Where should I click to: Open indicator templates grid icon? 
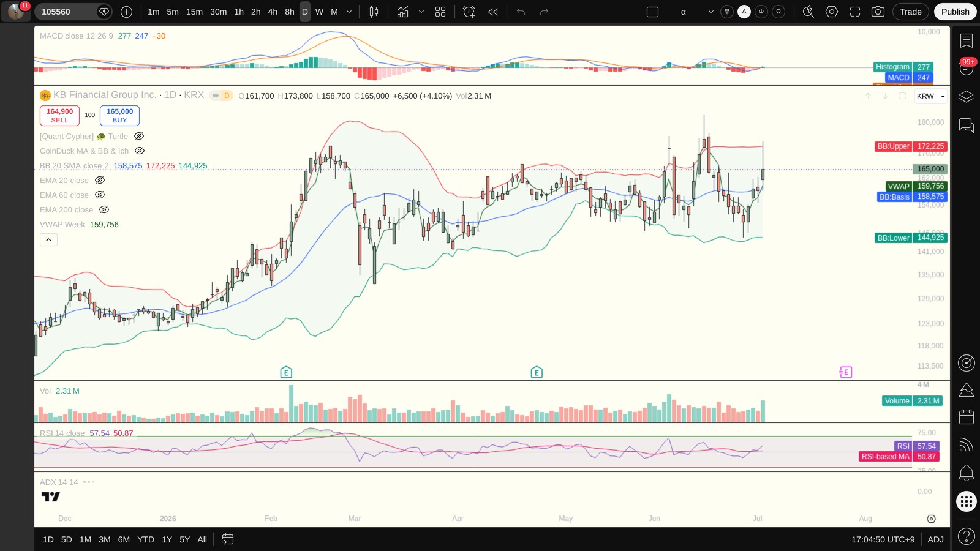coord(440,12)
